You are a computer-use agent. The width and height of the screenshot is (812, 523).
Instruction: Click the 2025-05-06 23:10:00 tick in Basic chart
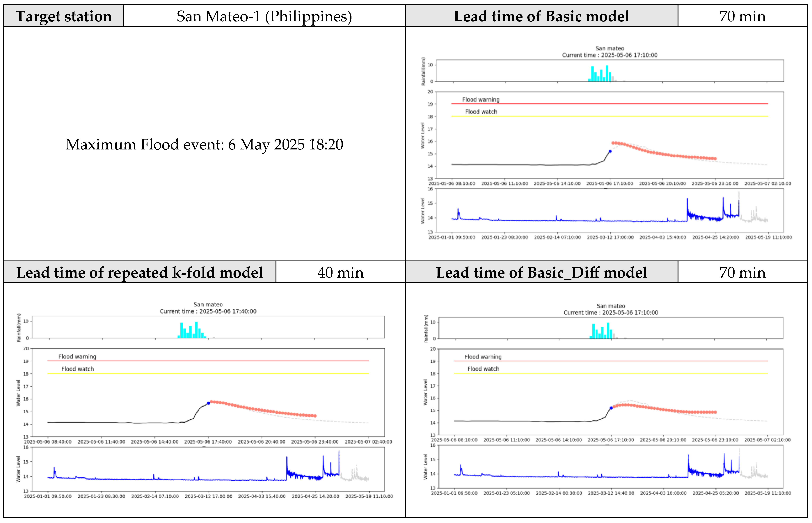(x=715, y=184)
